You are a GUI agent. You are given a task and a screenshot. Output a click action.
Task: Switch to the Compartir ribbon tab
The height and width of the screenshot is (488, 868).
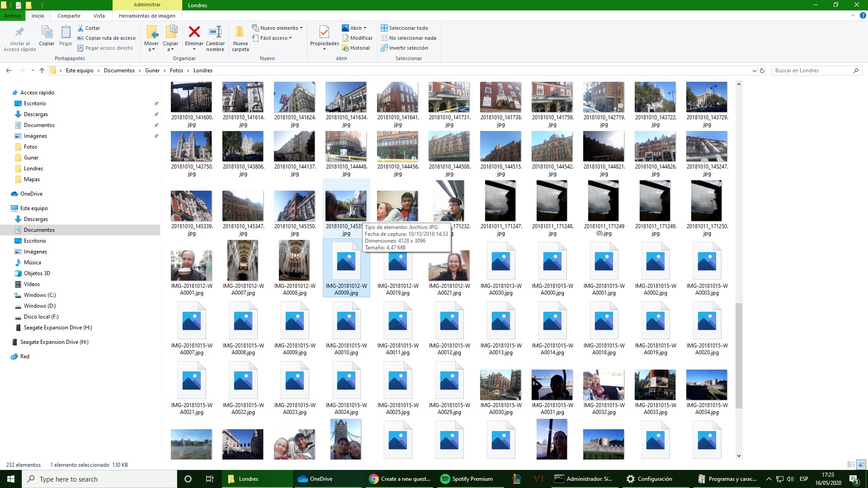(69, 16)
